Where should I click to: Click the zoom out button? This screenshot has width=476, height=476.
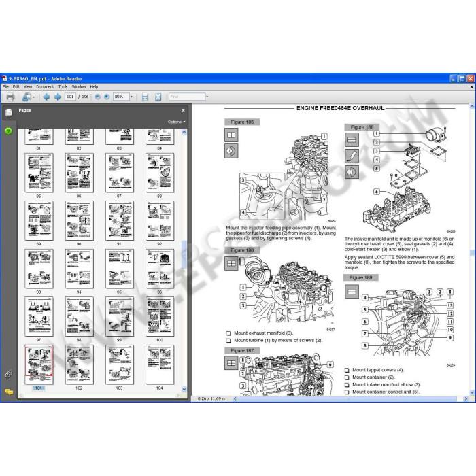[97, 97]
